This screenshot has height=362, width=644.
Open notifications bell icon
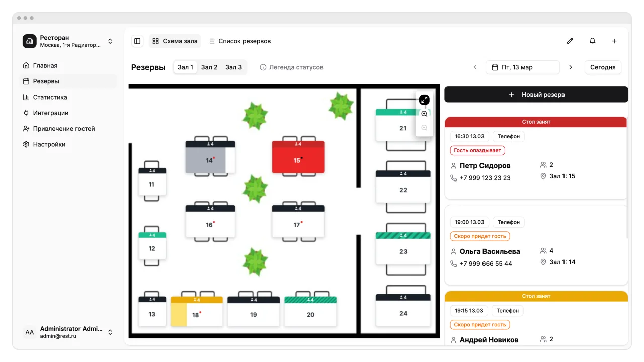click(x=592, y=41)
